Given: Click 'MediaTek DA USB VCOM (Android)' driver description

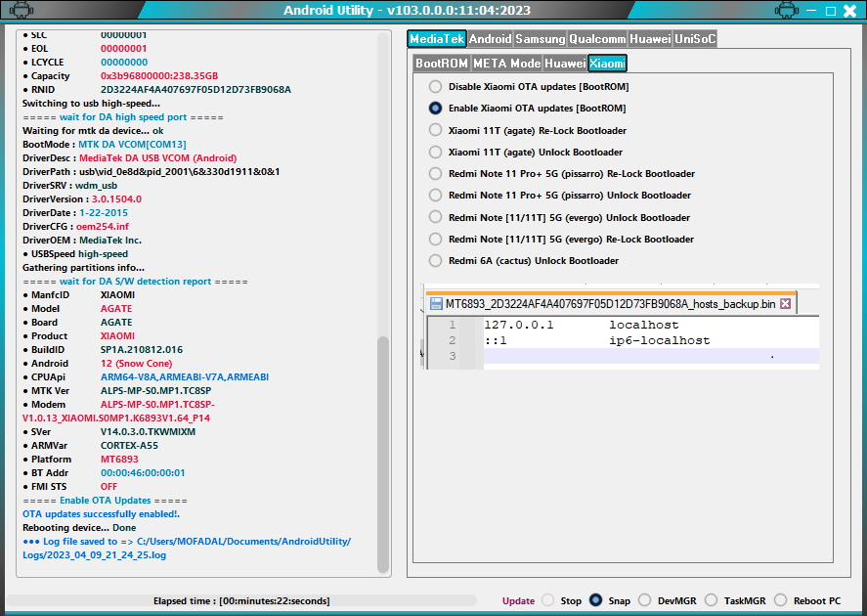Looking at the screenshot, I should click(158, 158).
